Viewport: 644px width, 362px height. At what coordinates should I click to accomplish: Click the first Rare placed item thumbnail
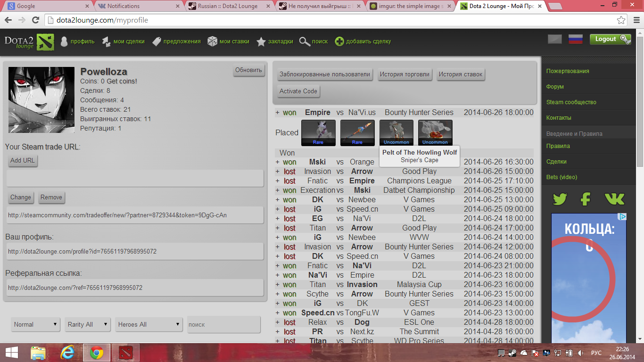[x=318, y=132]
